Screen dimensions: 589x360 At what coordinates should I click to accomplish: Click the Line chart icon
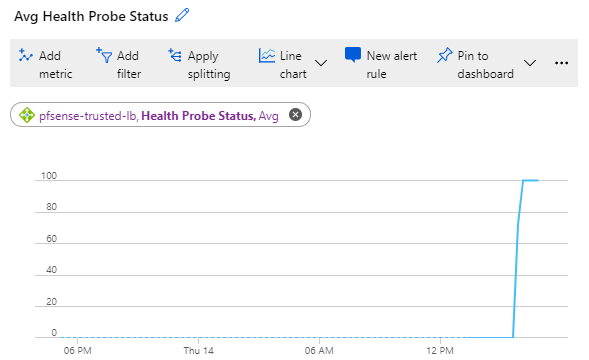[x=267, y=56]
